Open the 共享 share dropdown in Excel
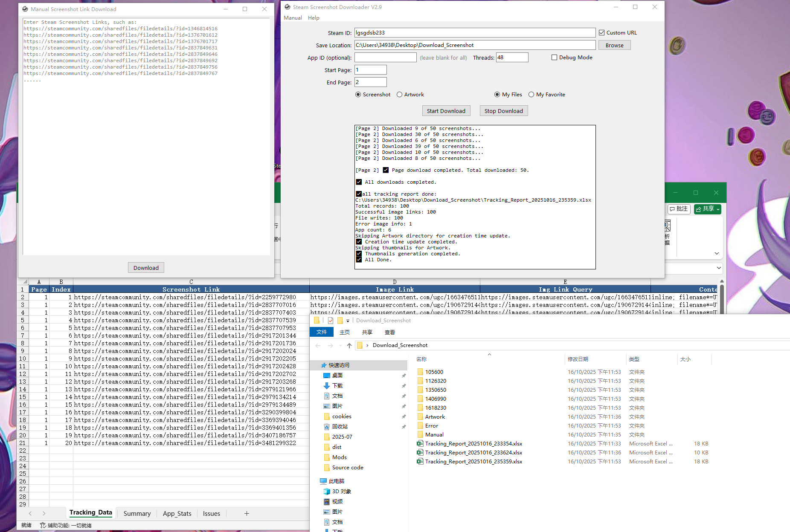This screenshot has height=532, width=790. [x=718, y=209]
